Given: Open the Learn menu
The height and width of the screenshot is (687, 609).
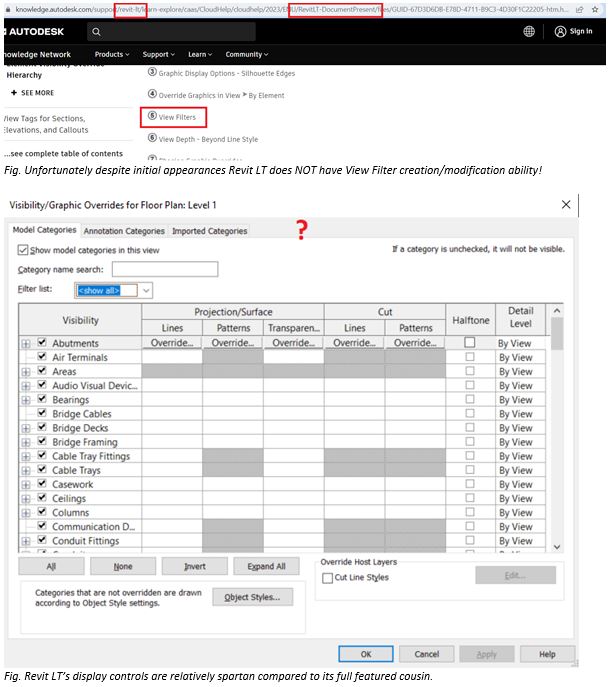Looking at the screenshot, I should coord(200,54).
